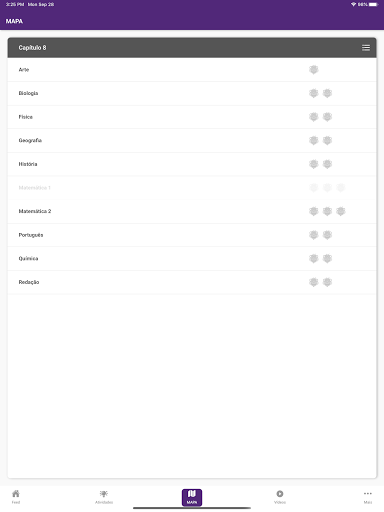Open the Geografia subject row
The width and height of the screenshot is (384, 512).
click(x=192, y=141)
